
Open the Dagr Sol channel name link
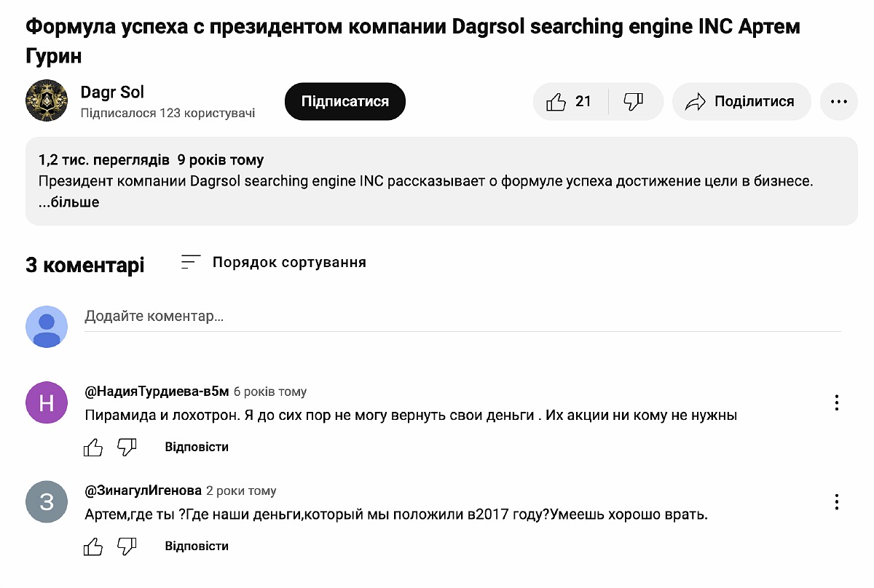click(112, 92)
